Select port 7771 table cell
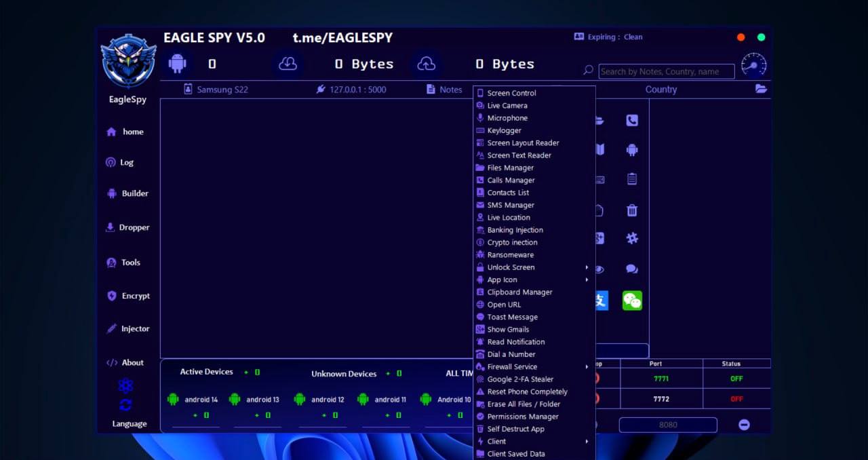This screenshot has width=868, height=460. coord(661,379)
